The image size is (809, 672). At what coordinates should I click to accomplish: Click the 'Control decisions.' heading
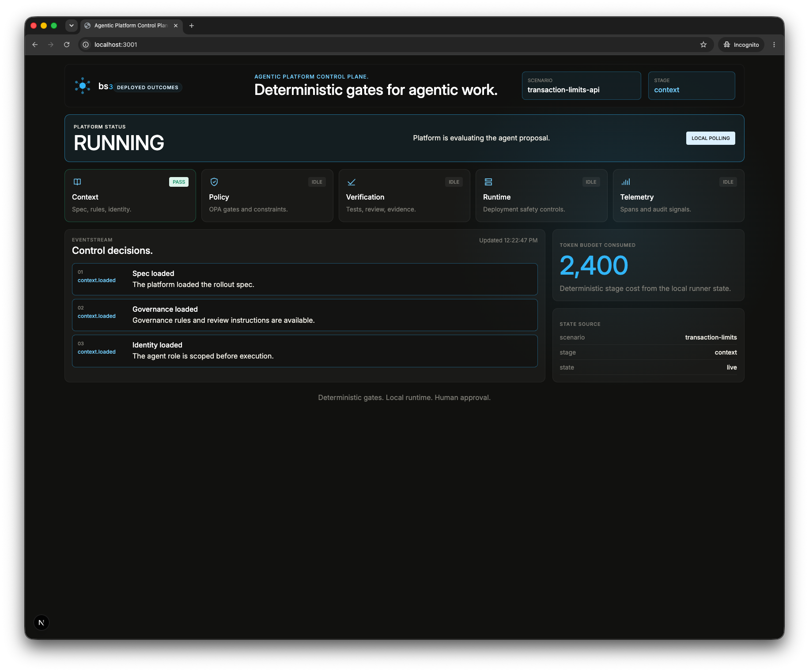112,250
